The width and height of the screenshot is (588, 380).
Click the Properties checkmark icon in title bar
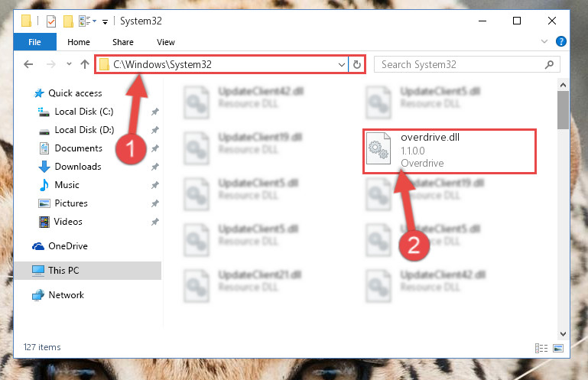point(51,21)
